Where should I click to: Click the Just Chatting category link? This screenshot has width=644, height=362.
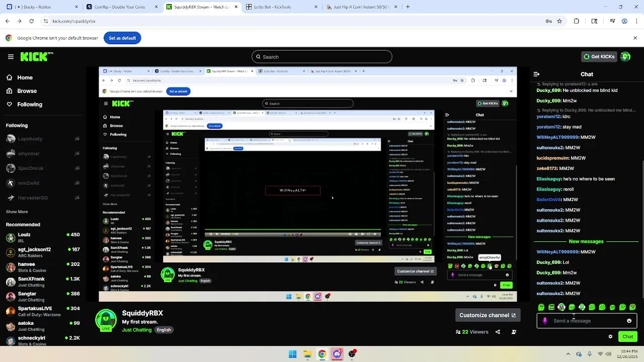tap(136, 330)
